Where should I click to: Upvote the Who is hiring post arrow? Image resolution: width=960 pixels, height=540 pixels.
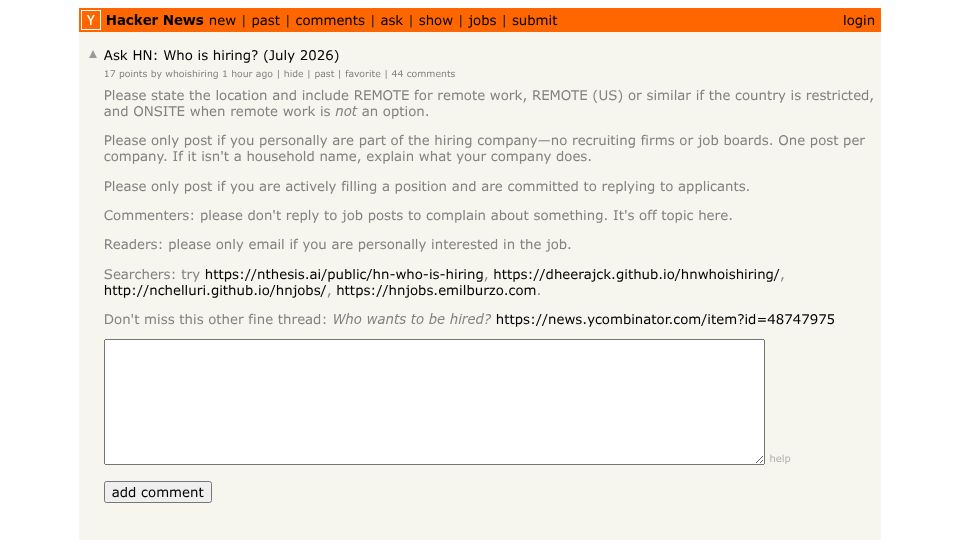coord(93,54)
